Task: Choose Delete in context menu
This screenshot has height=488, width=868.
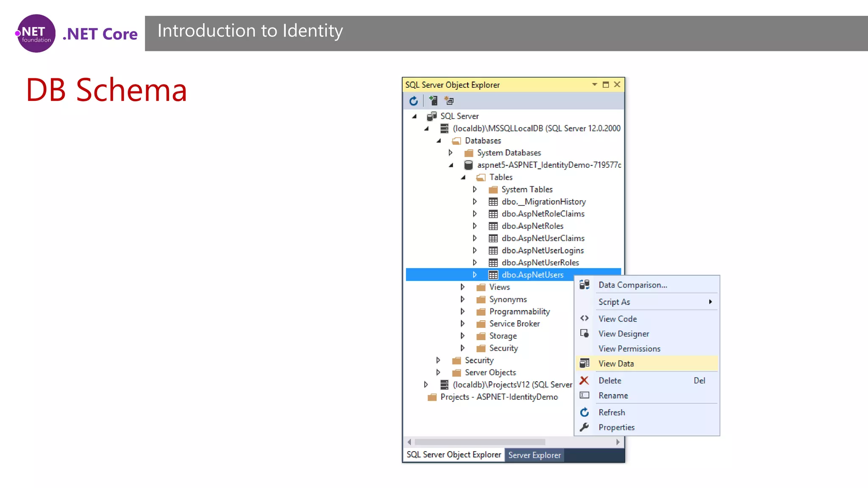Action: (647, 380)
